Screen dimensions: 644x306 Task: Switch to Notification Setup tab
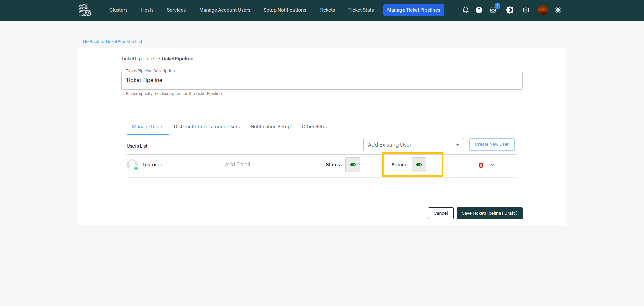click(271, 127)
